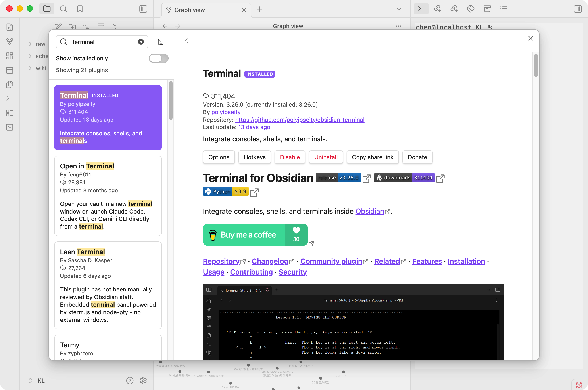The width and height of the screenshot is (588, 390).
Task: Open outgoing links tab icon in right sidebar
Action: click(x=454, y=9)
